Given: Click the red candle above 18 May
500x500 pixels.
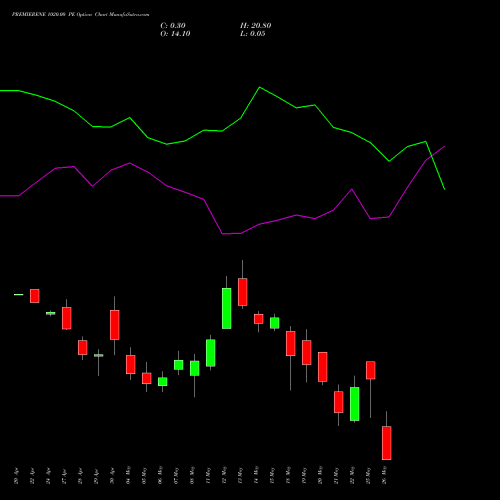Looking at the screenshot, I should pyautogui.click(x=291, y=344).
